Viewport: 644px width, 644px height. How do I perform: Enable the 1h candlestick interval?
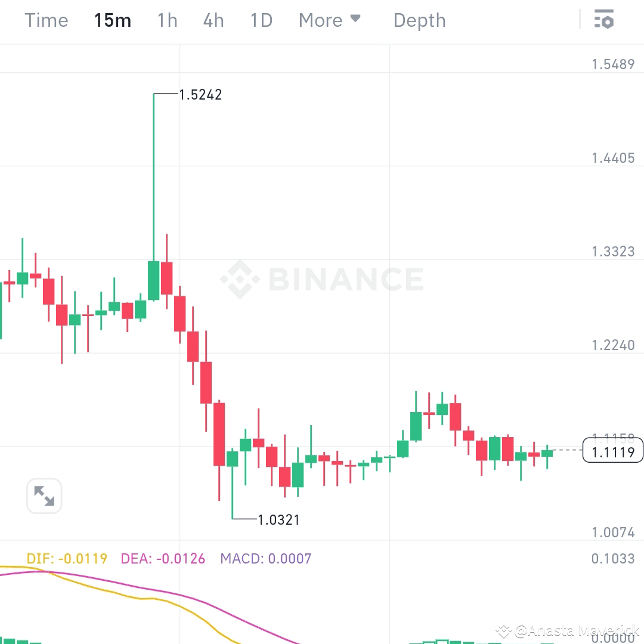(x=167, y=20)
